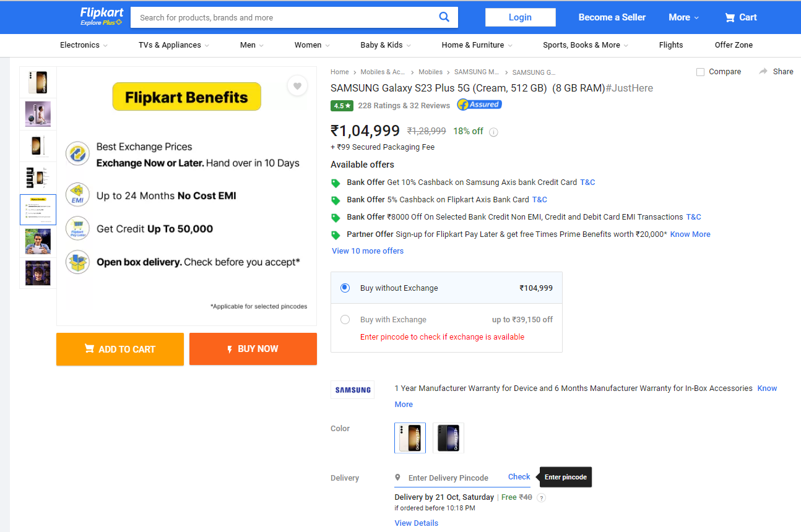
Task: Click the Samsung brand logo
Action: 353,390
